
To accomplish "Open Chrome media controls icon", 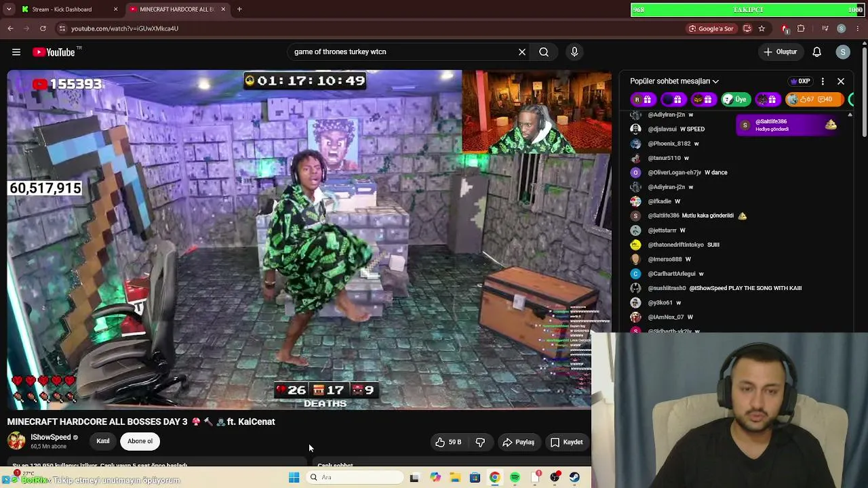I will point(825,28).
